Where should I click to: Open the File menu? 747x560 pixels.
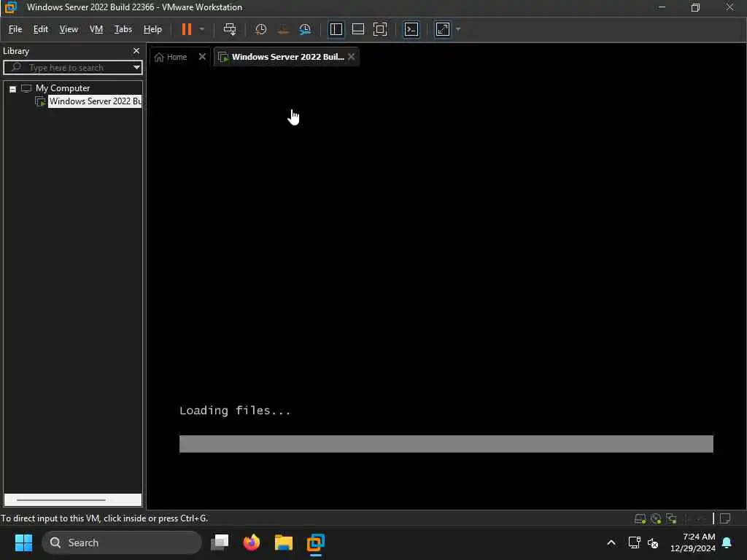pos(15,29)
